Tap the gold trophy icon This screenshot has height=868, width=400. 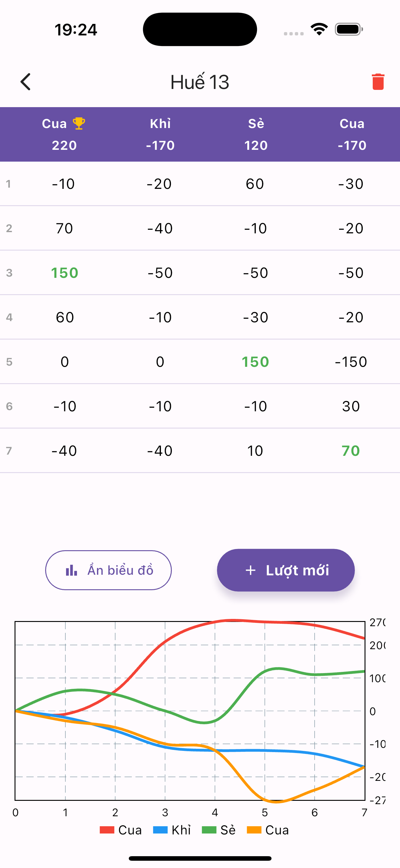(78, 123)
